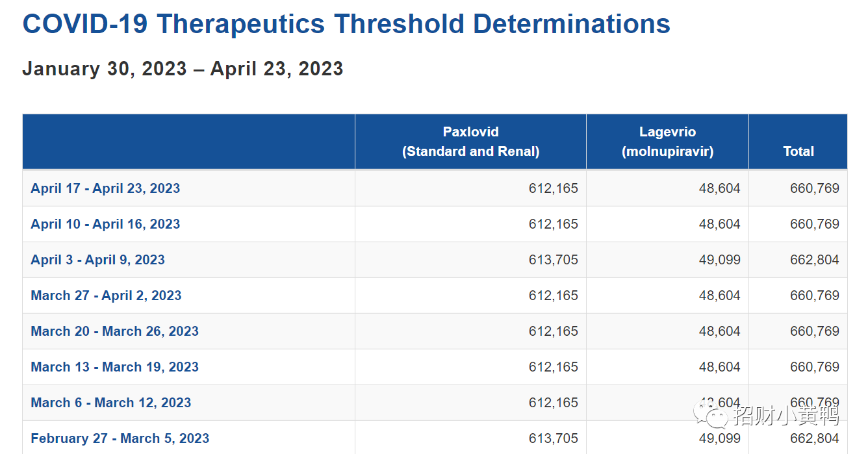868x454 pixels.
Task: Open the April 3 - April 9, 2023 link
Action: [97, 260]
